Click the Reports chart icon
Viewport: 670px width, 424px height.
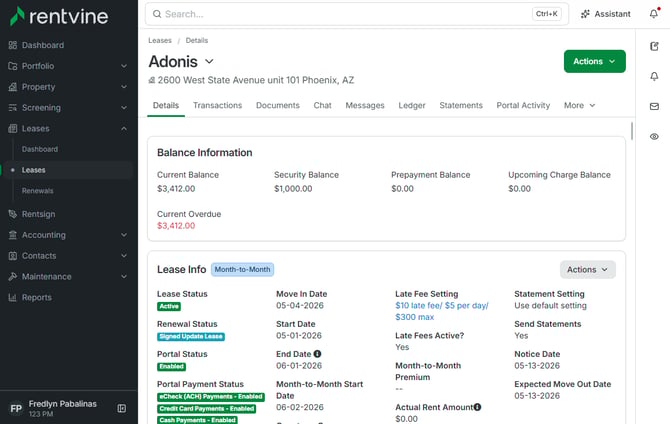[x=13, y=297]
